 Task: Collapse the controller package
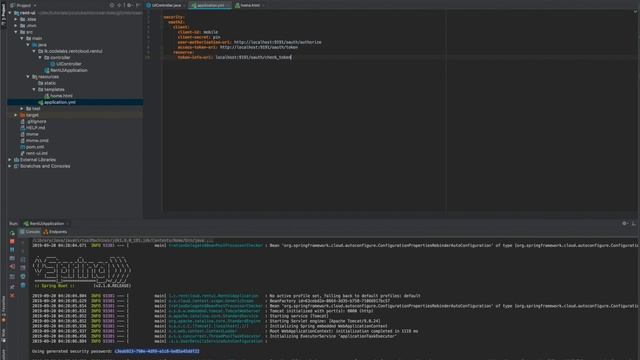pyautogui.click(x=40, y=58)
